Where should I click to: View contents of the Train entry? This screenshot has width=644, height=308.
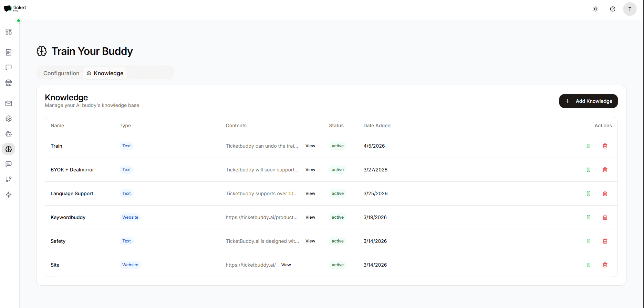pyautogui.click(x=310, y=146)
